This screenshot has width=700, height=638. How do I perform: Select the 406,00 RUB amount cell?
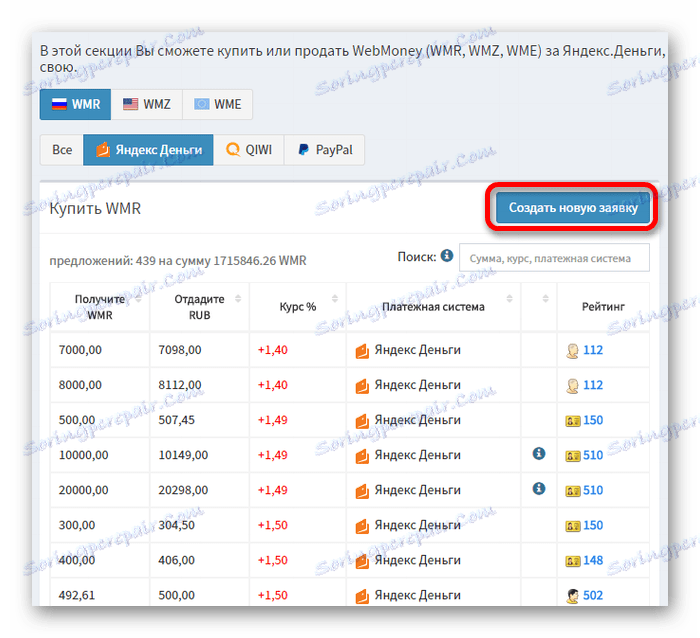199,560
